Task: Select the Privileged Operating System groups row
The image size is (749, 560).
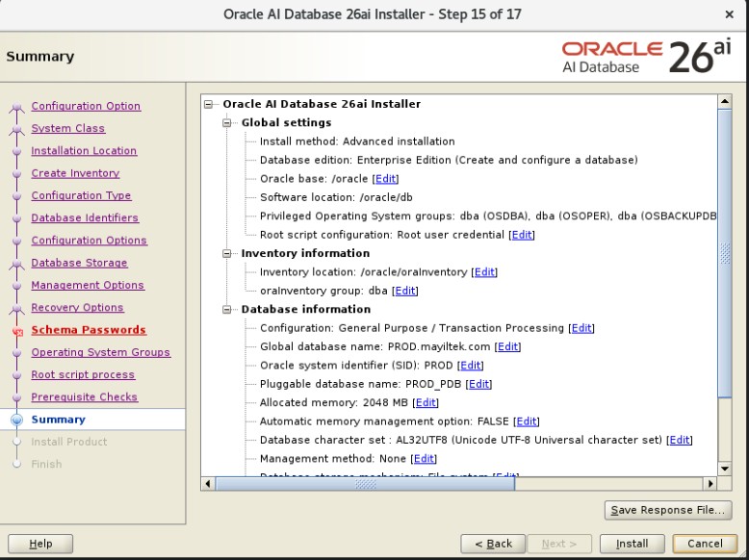Action: point(488,216)
